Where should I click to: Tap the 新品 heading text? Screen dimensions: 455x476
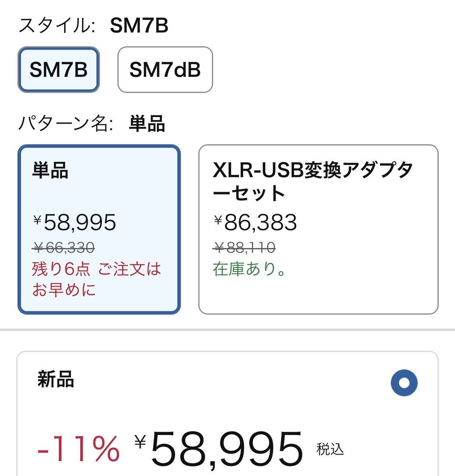(x=56, y=379)
